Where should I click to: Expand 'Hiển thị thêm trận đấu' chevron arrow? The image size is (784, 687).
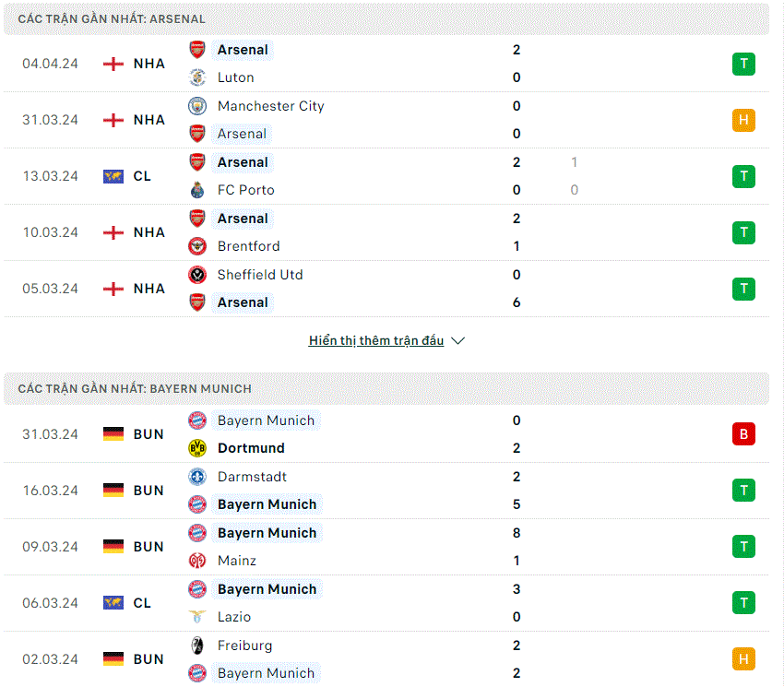(458, 340)
